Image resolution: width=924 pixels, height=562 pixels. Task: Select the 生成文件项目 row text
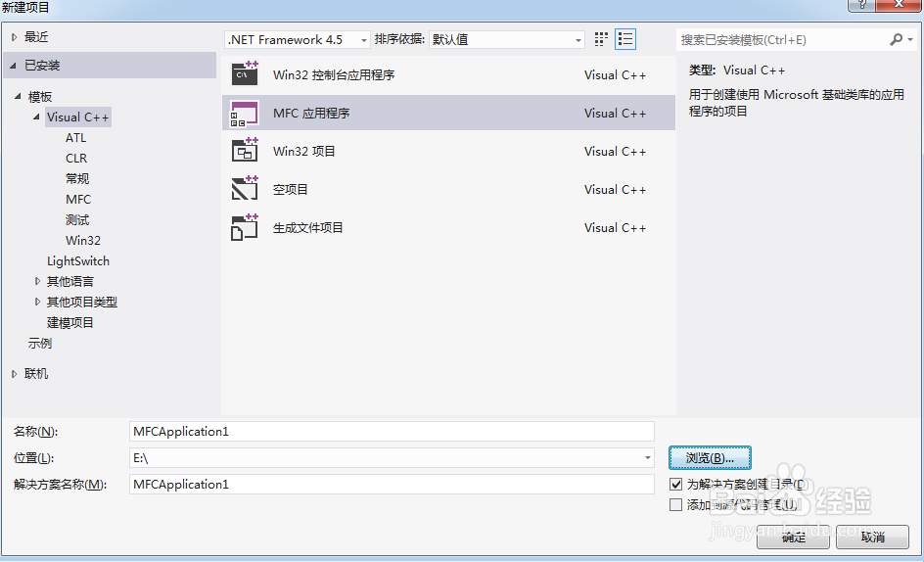(x=307, y=227)
